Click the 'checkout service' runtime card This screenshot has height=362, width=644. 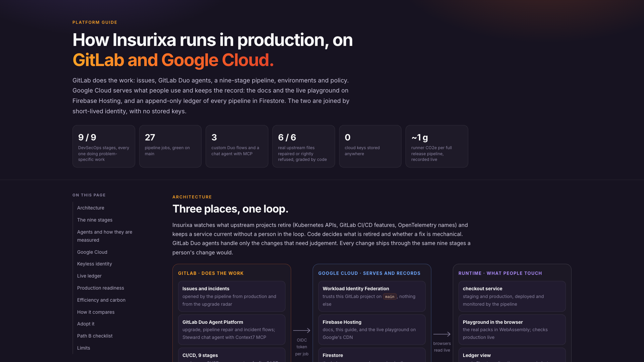[x=512, y=296]
